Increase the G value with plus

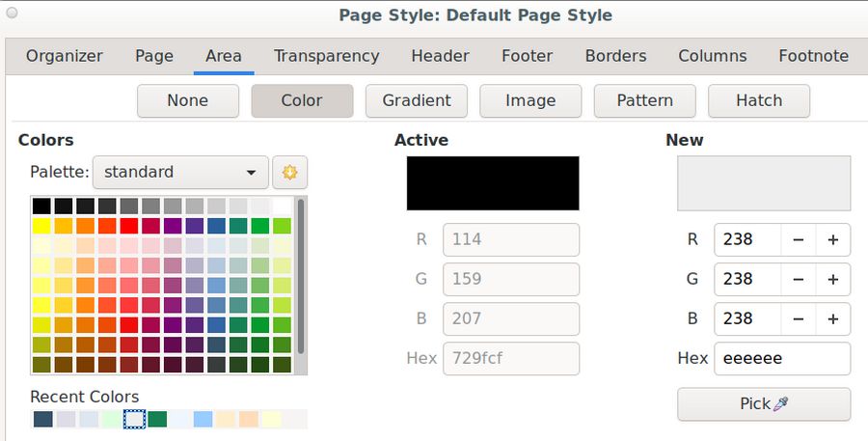pyautogui.click(x=832, y=280)
